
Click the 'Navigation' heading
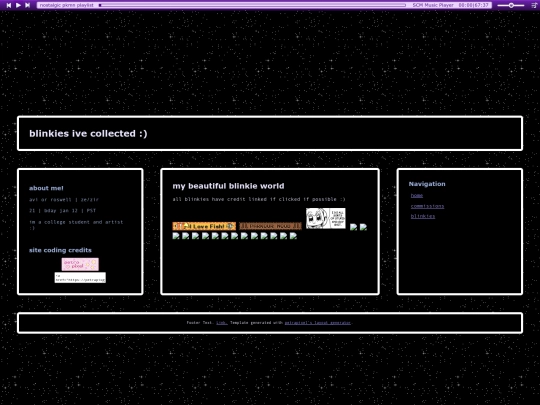pos(427,184)
